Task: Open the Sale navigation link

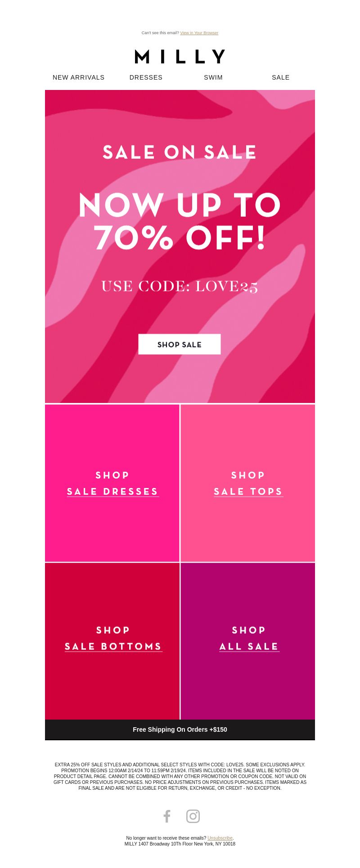Action: (x=281, y=77)
